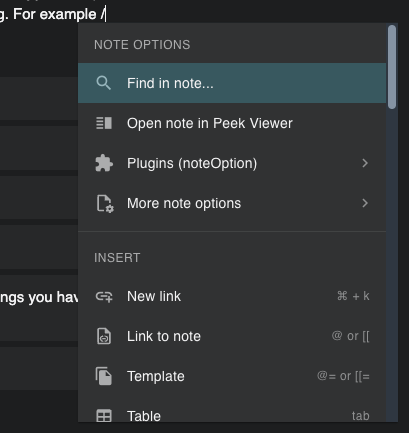Click the Link to note document icon
409x433 pixels.
pos(104,336)
